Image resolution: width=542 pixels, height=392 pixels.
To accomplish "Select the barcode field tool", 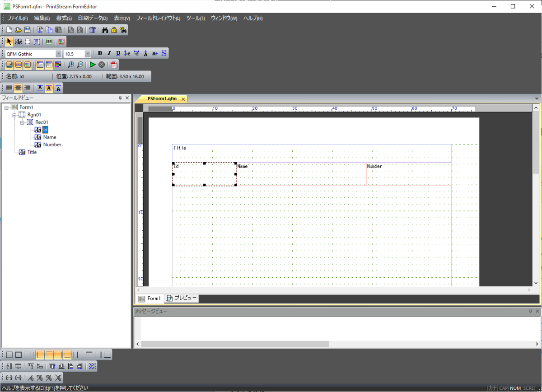I will pos(49,42).
